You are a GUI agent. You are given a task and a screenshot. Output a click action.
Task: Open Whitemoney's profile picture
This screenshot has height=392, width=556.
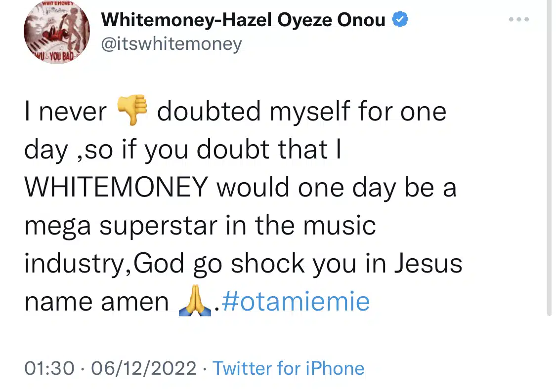(x=57, y=32)
